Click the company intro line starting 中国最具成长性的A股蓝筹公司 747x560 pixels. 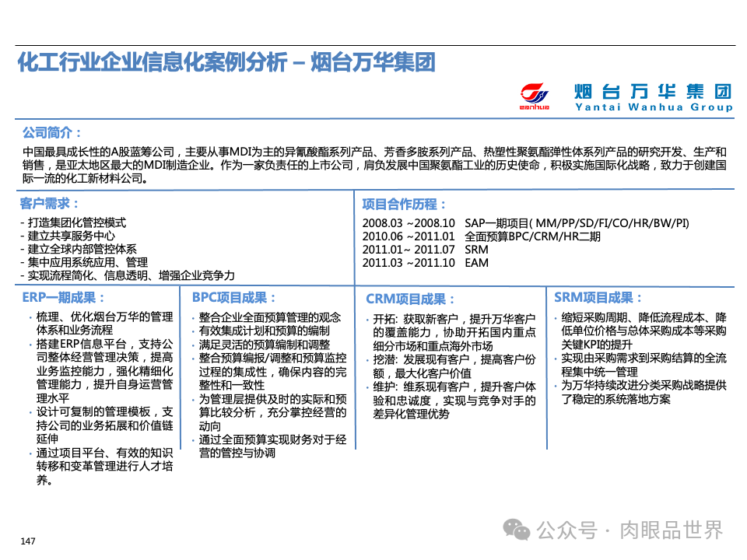tap(374, 152)
